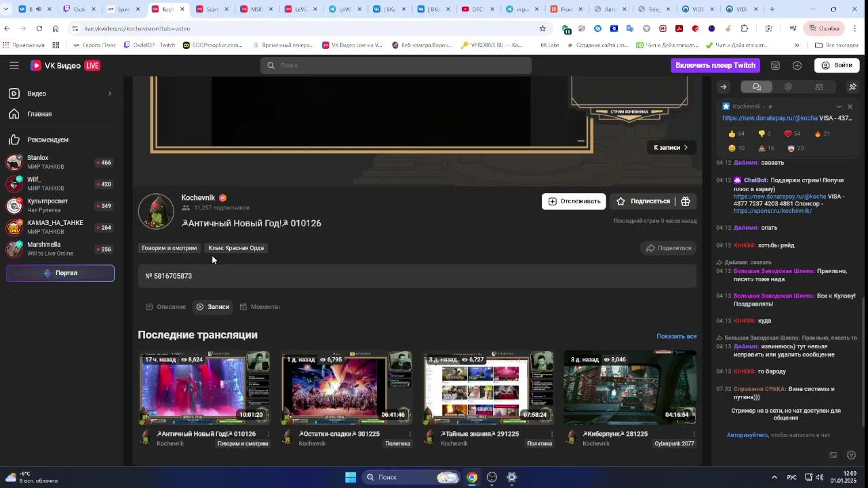Switch to the Моменты tab
Viewport: 868px width, 488px height.
click(260, 307)
